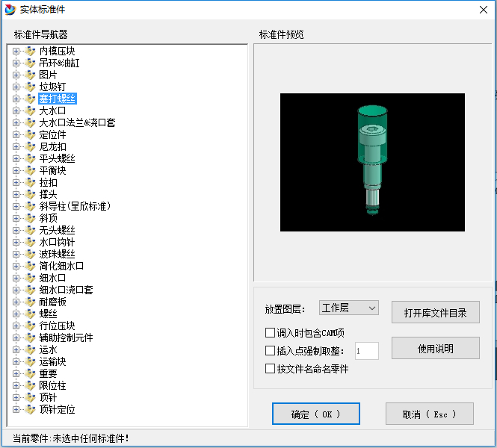The width and height of the screenshot is (497, 448).
Task: Click the folder icon beside 辅助控制元件
Action: tap(30, 337)
